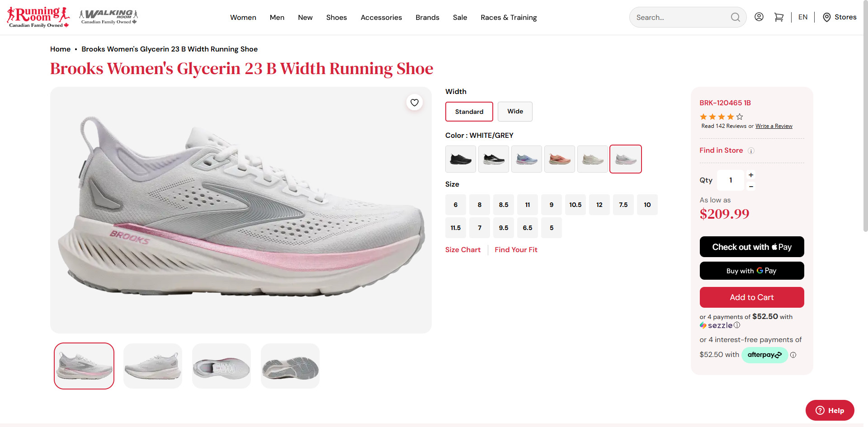Choose size 9
Image resolution: width=868 pixels, height=427 pixels.
click(552, 205)
